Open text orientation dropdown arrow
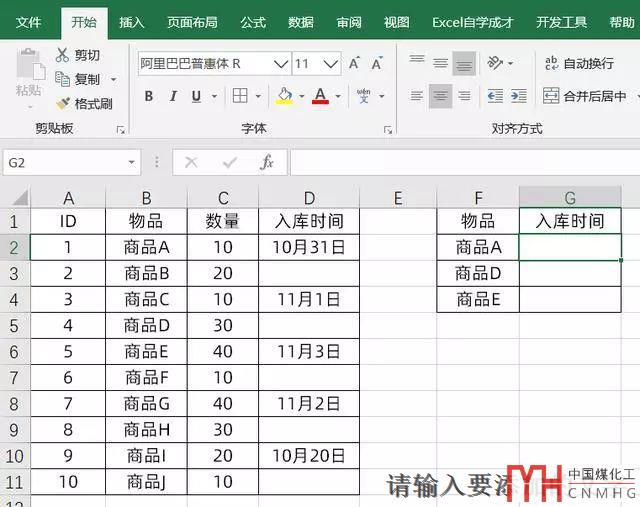The height and width of the screenshot is (507, 640). coord(510,64)
